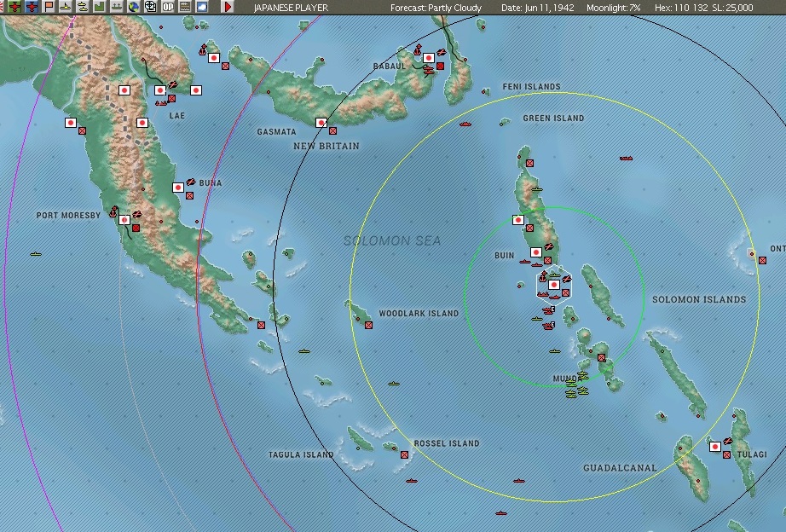Image resolution: width=786 pixels, height=532 pixels.
Task: Select the land unit marker below Lae airfield
Action: 172,99
